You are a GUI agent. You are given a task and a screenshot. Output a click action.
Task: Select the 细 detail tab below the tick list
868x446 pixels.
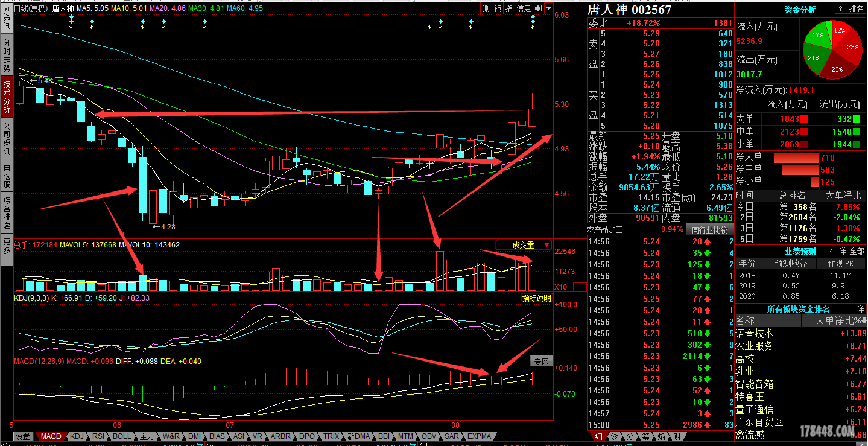(598, 436)
